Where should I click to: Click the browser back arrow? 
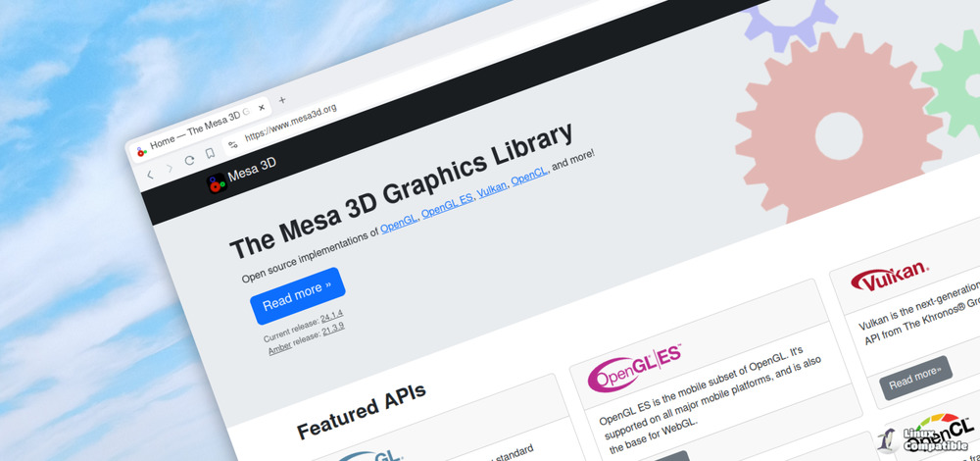pyautogui.click(x=150, y=175)
